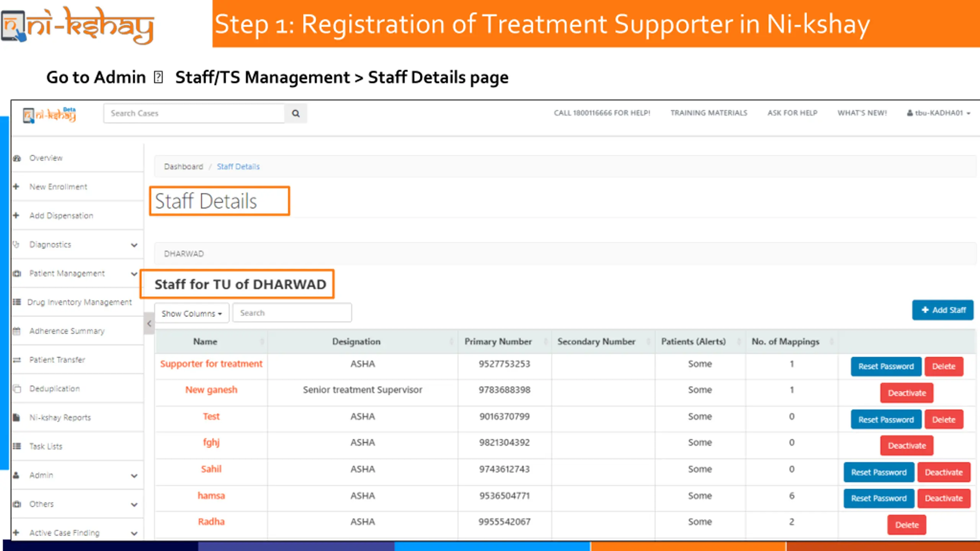Click the Add Dispensation plus icon

(x=16, y=215)
